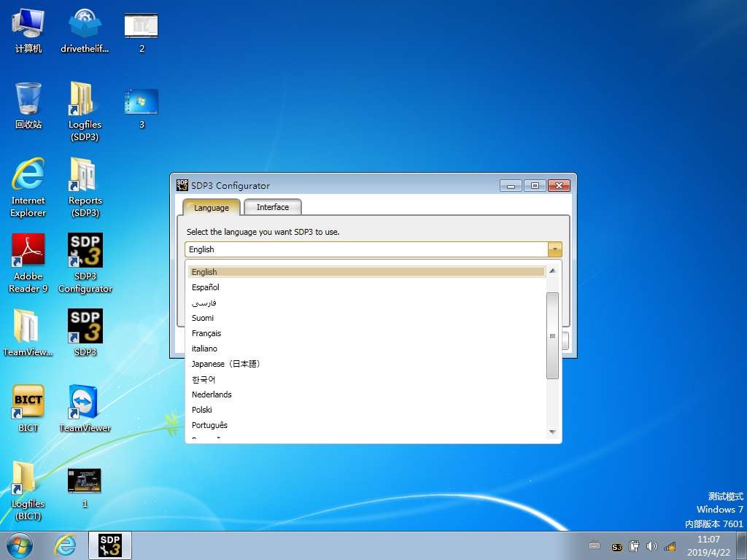Screen dimensions: 747x560
Task: Open the taskbar clock showing 11:07
Action: tap(708, 545)
